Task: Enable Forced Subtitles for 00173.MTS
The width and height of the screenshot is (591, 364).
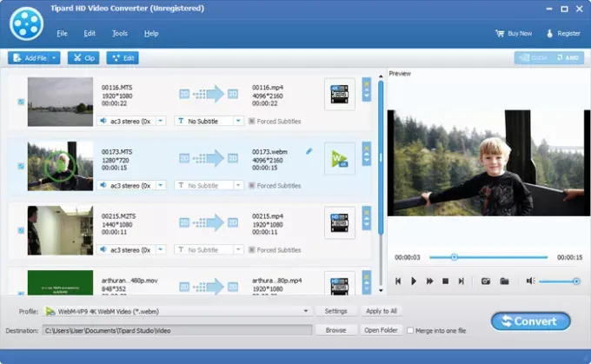Action: 252,185
